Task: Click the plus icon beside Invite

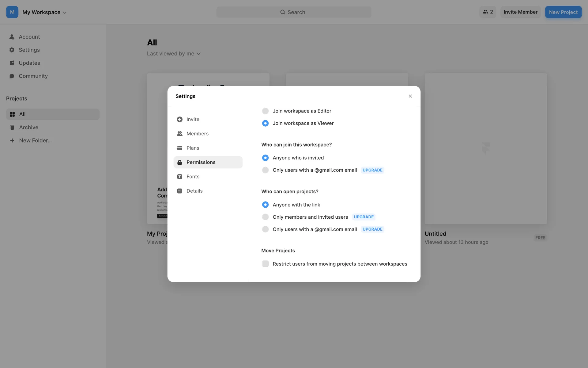Action: point(180,119)
